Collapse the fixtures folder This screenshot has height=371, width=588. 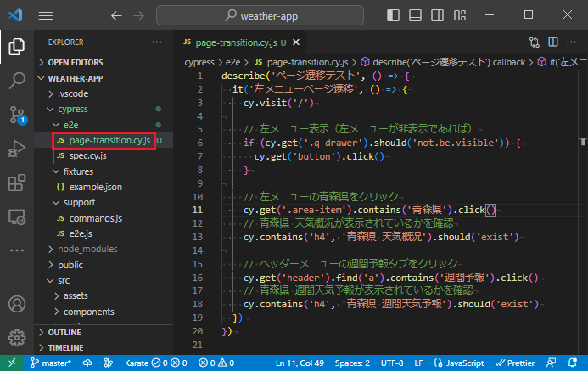(x=104, y=171)
